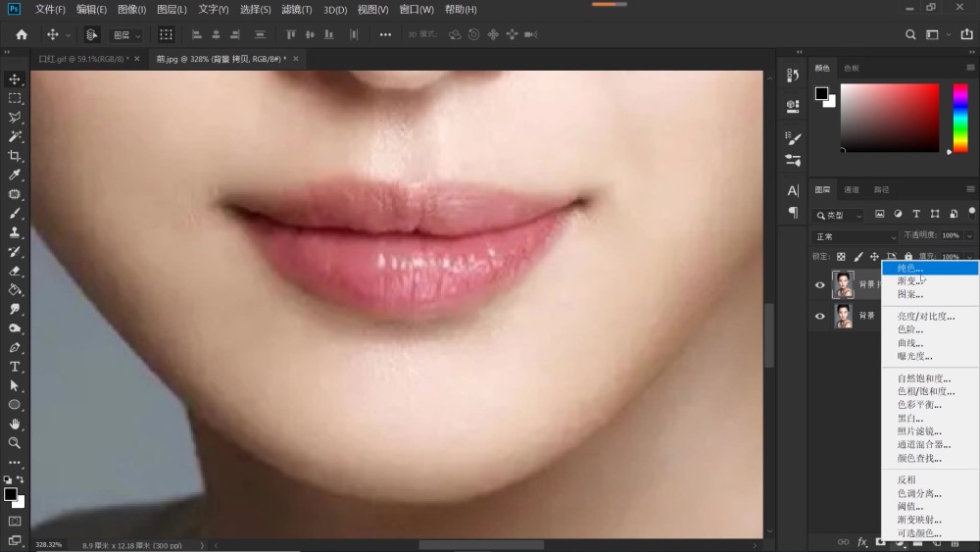Open the 滤镜(T) menu

[x=296, y=10]
